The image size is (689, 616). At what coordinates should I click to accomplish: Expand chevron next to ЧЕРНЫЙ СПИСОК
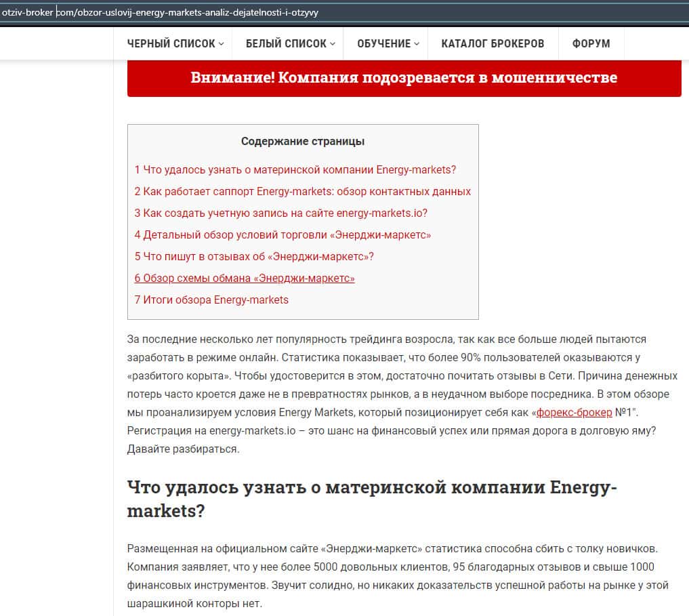pyautogui.click(x=221, y=43)
